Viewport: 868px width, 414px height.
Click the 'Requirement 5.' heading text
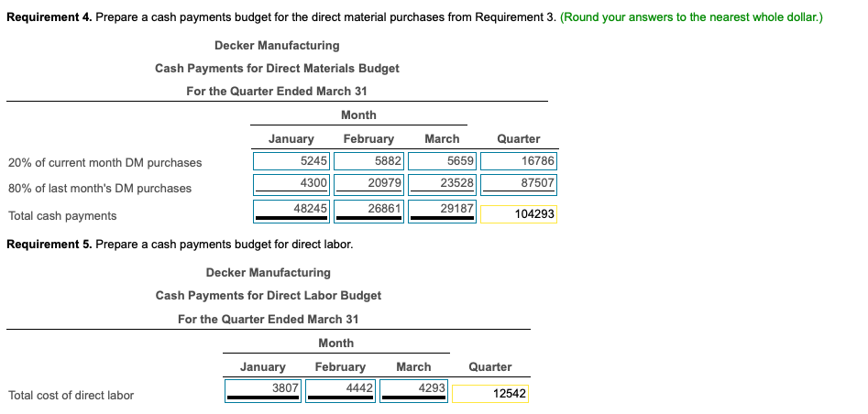pyautogui.click(x=49, y=244)
